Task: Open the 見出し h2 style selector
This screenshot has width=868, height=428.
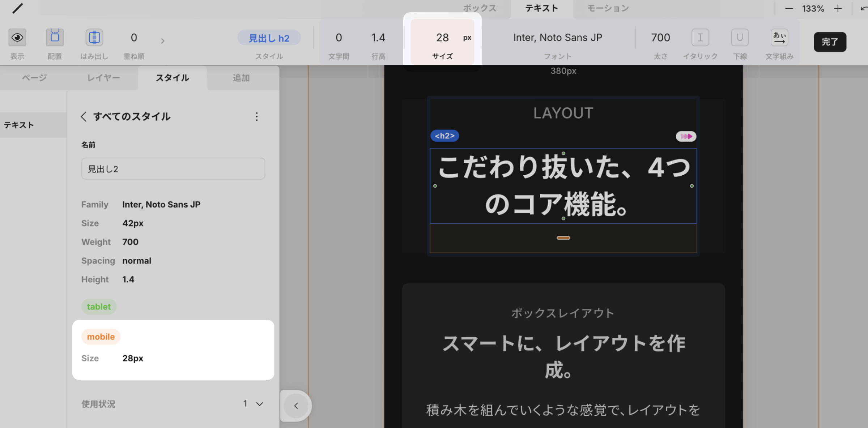Action: [269, 38]
